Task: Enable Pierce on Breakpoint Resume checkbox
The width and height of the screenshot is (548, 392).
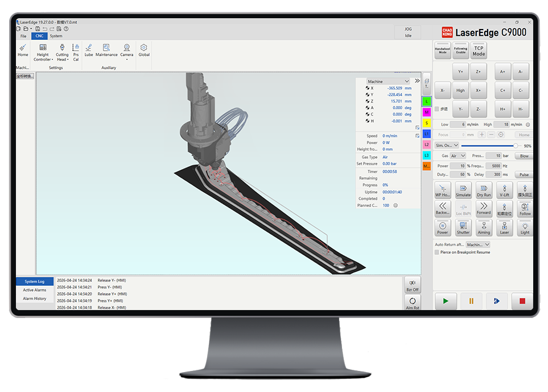Action: point(437,252)
